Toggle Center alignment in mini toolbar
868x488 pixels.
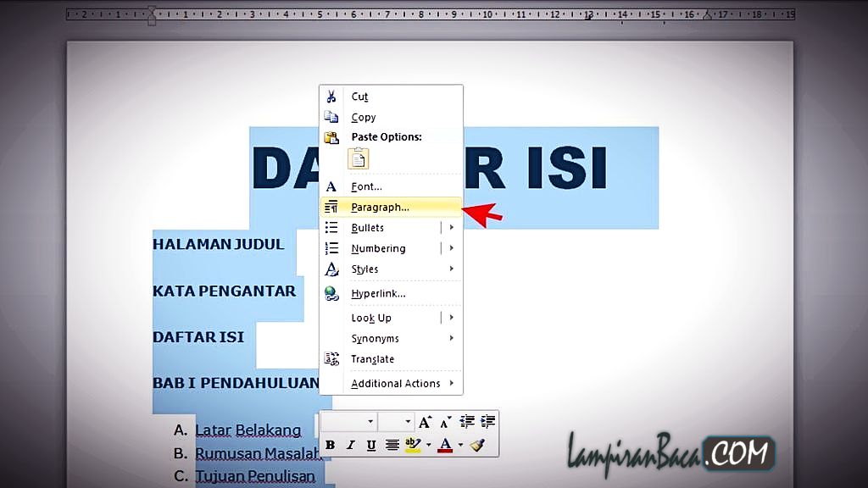point(392,446)
